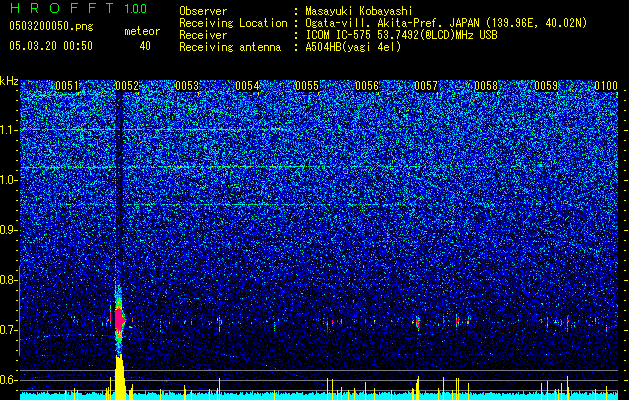Viewport: 629px width, 400px height.
Task: Click time marker 0051
Action: click(67, 86)
